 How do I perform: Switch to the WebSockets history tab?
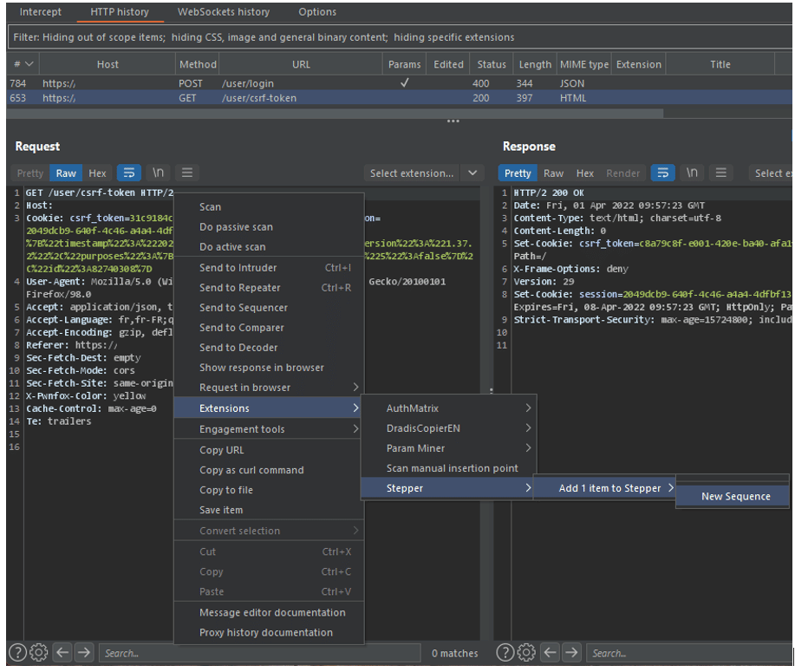(224, 12)
